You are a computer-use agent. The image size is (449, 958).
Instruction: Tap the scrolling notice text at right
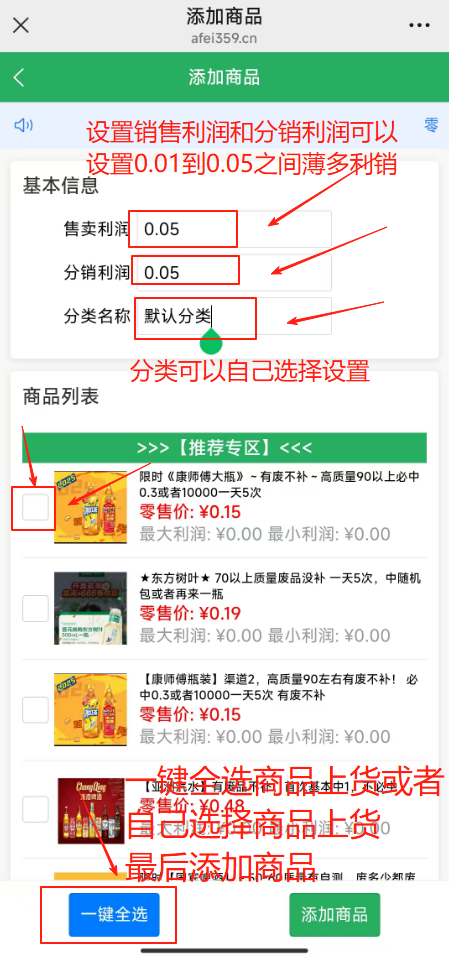click(x=431, y=125)
